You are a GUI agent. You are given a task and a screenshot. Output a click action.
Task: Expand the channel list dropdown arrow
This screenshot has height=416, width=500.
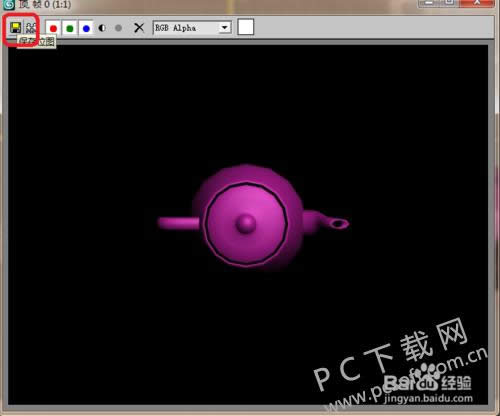[225, 28]
